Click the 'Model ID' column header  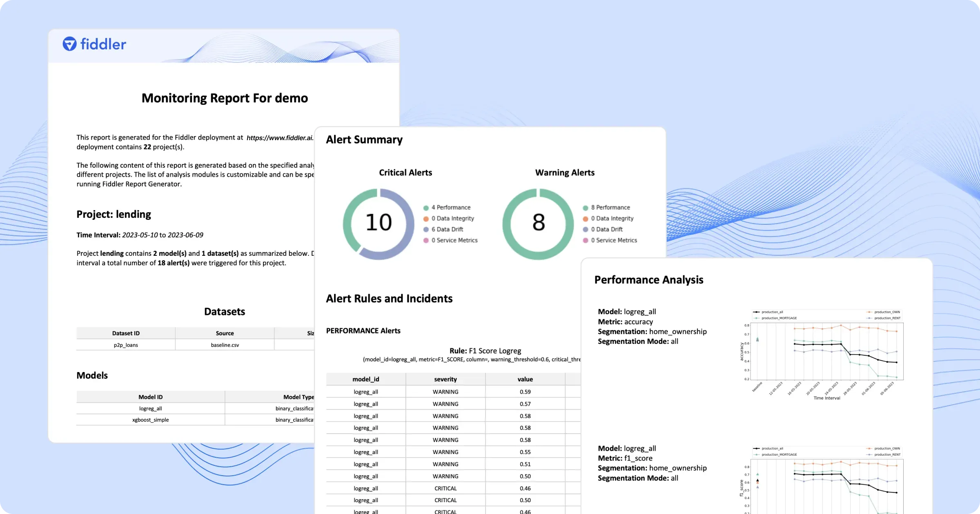tap(150, 397)
